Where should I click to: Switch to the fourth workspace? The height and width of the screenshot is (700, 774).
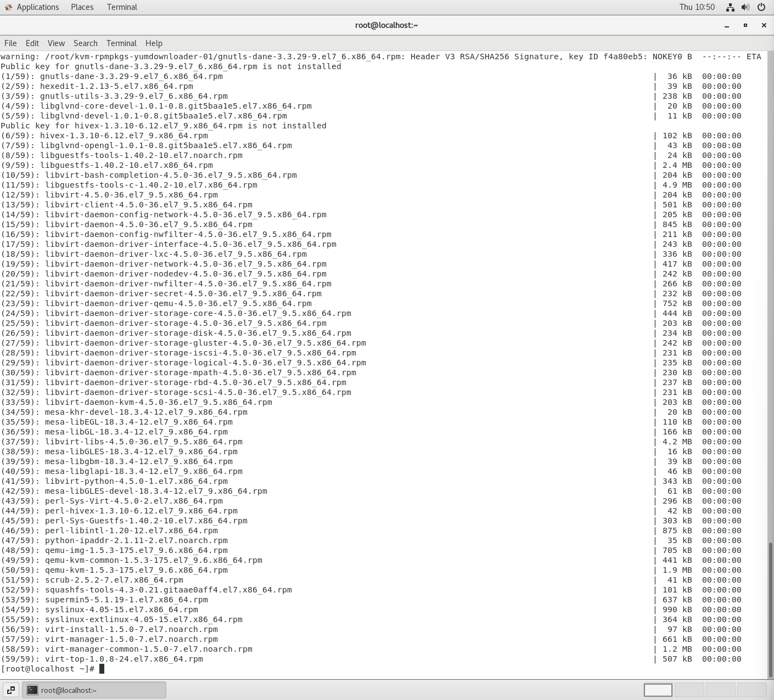(x=751, y=690)
